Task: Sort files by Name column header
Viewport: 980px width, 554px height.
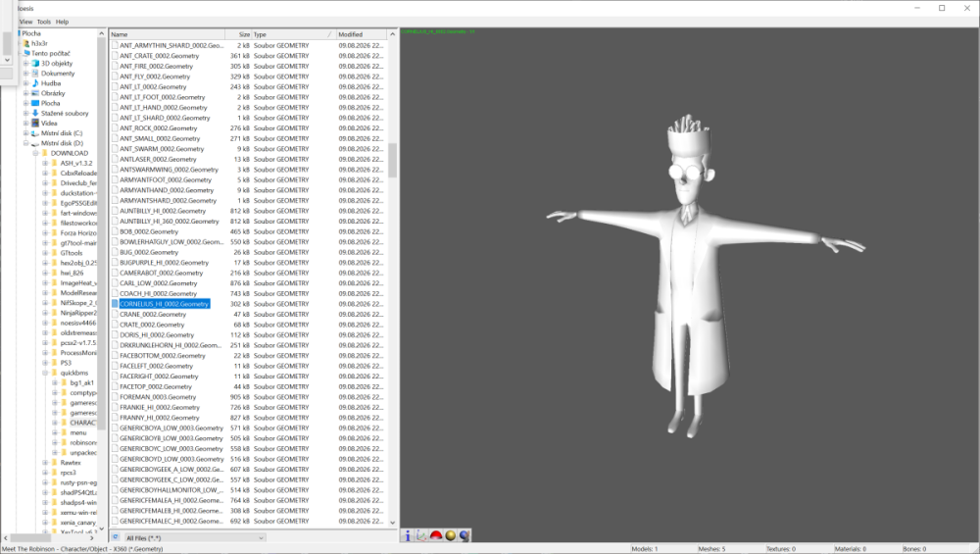Action: [167, 34]
